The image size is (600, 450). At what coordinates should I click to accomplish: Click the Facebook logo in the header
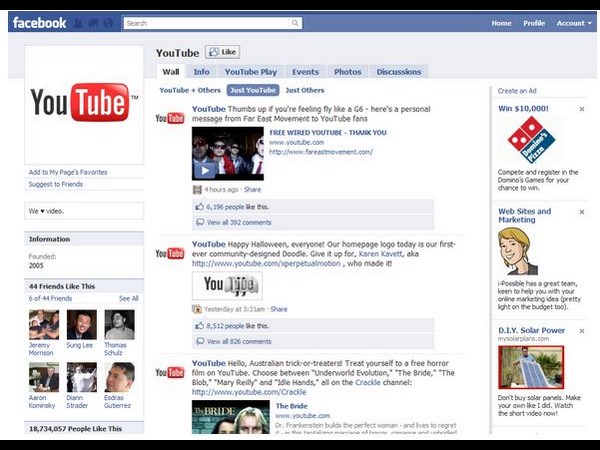point(39,23)
